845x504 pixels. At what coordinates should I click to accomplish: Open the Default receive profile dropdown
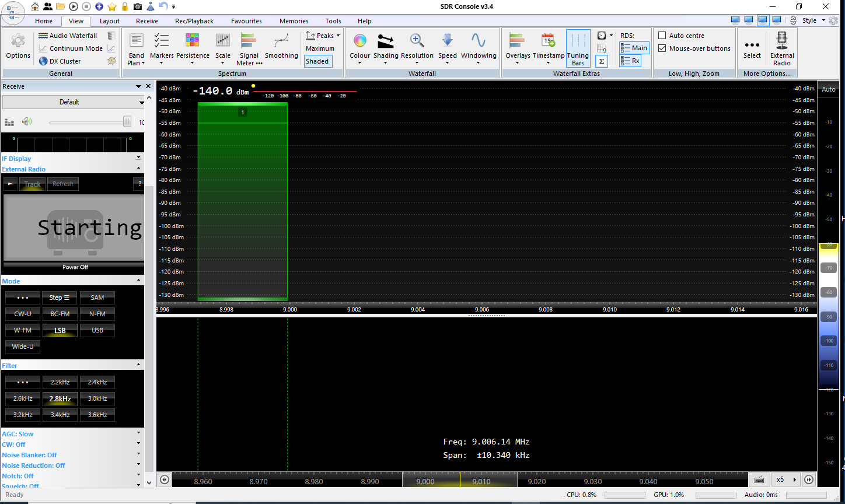[74, 102]
